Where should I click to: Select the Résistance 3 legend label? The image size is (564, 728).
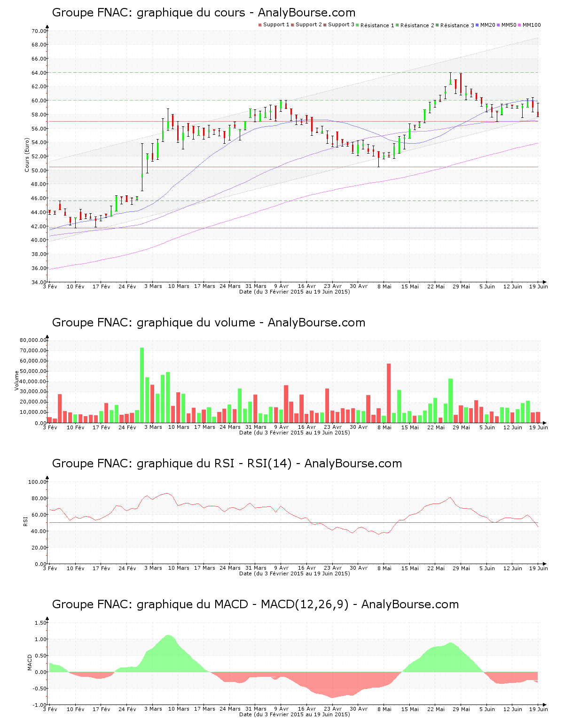(x=457, y=25)
